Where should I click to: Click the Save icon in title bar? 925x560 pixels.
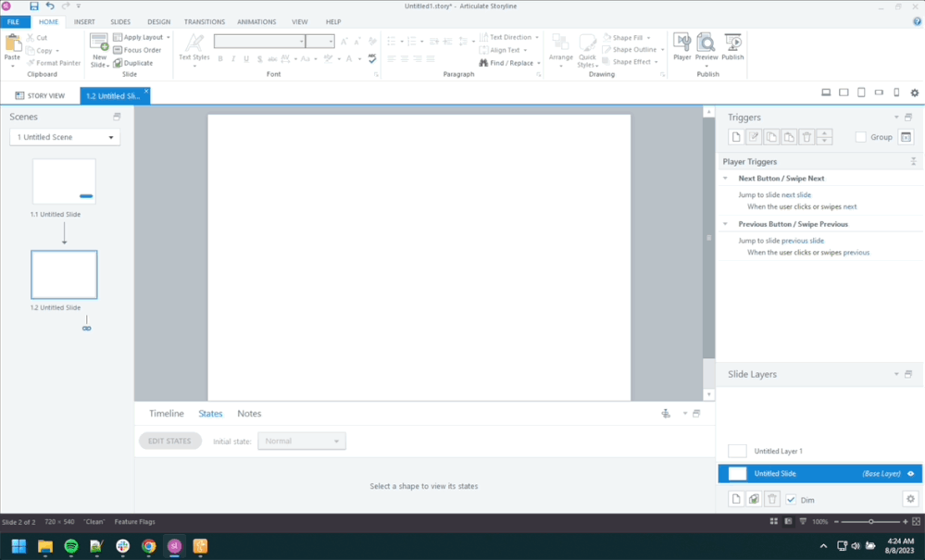pos(34,6)
